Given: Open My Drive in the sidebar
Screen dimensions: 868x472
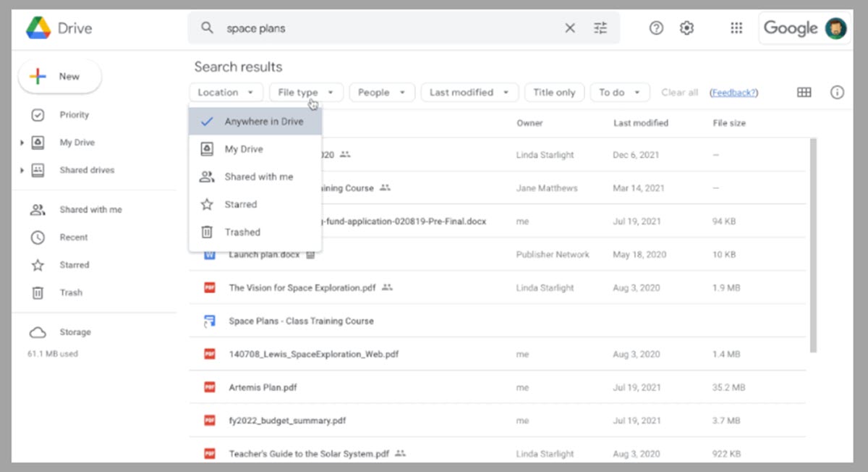Looking at the screenshot, I should [x=77, y=143].
